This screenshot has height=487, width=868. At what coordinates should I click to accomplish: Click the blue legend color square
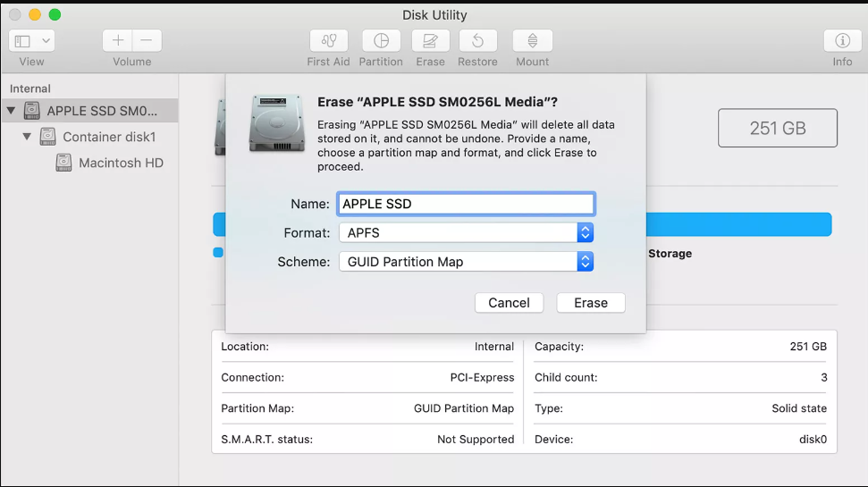pos(218,252)
